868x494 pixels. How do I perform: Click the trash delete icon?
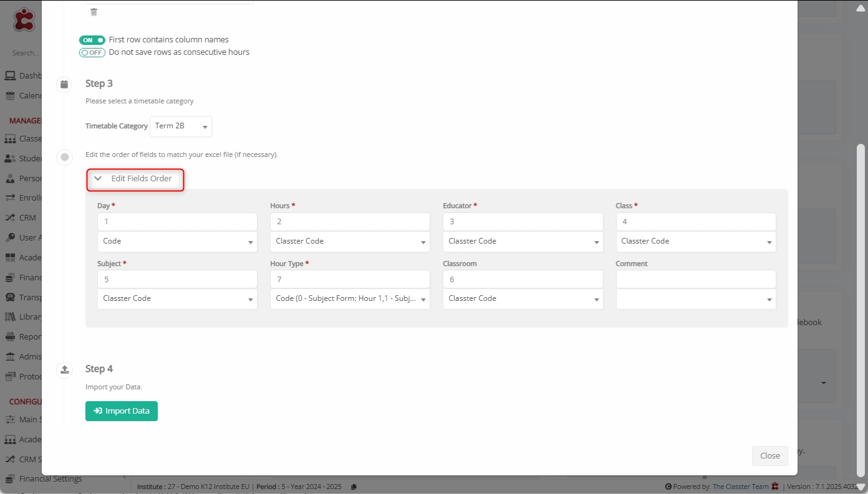[x=94, y=12]
